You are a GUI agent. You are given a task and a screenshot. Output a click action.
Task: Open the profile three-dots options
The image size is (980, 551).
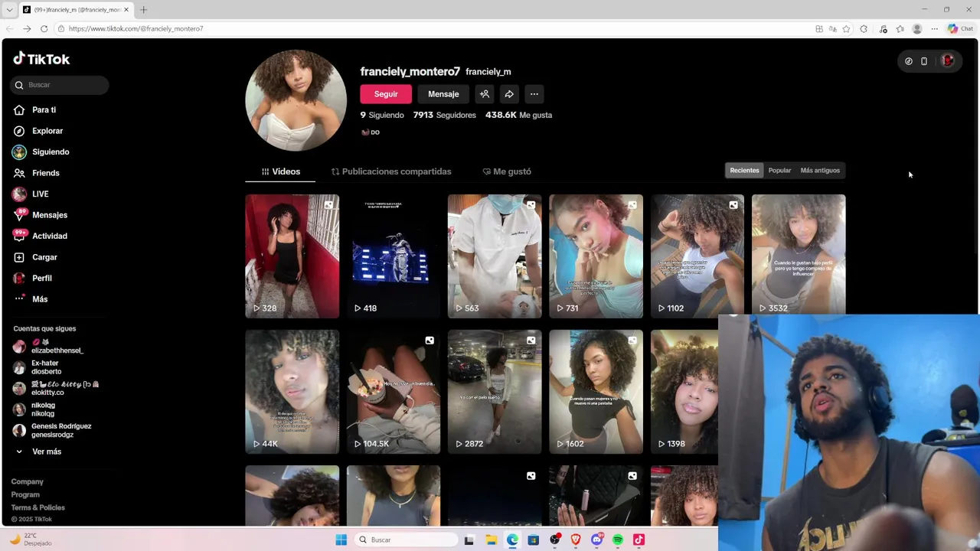pos(534,94)
